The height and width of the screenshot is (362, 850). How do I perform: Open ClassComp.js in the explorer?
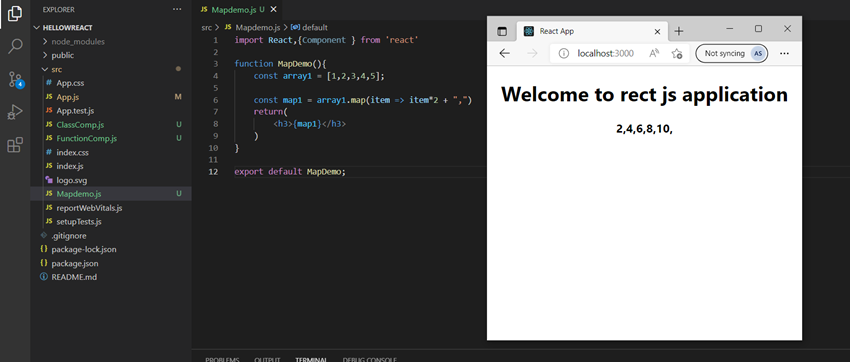111,125
